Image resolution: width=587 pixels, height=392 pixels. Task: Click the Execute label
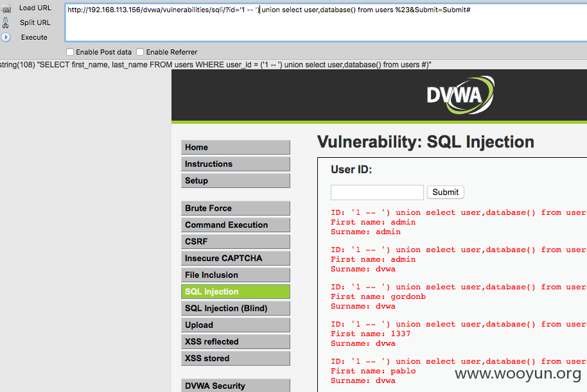(x=34, y=37)
